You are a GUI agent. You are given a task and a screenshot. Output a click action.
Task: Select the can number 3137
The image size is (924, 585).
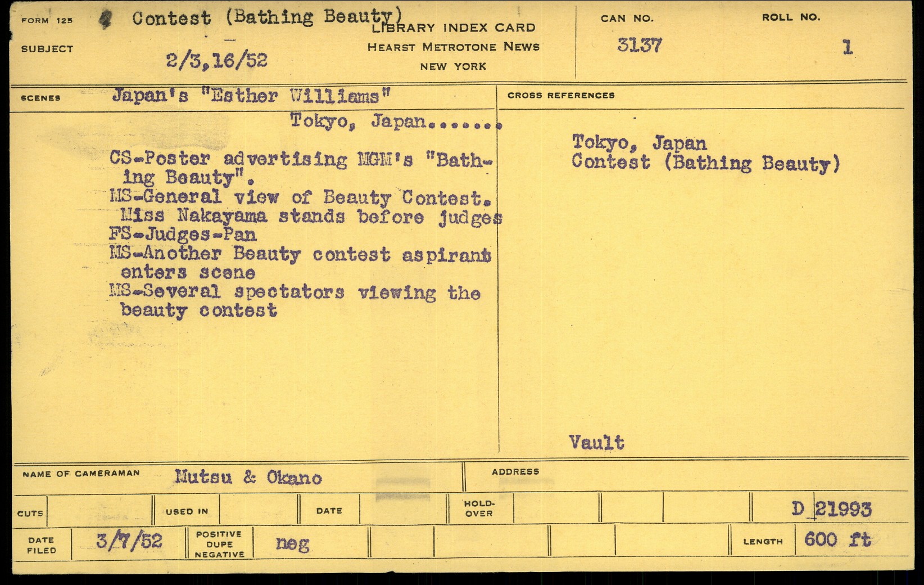tap(639, 46)
